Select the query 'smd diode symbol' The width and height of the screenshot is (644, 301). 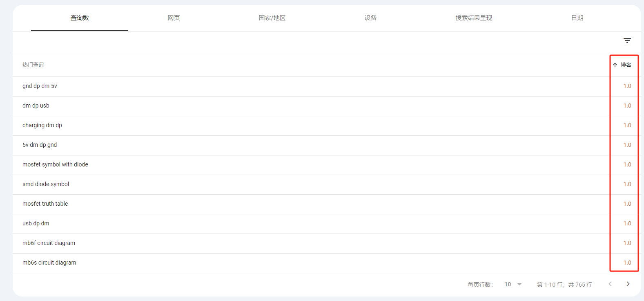tap(46, 184)
